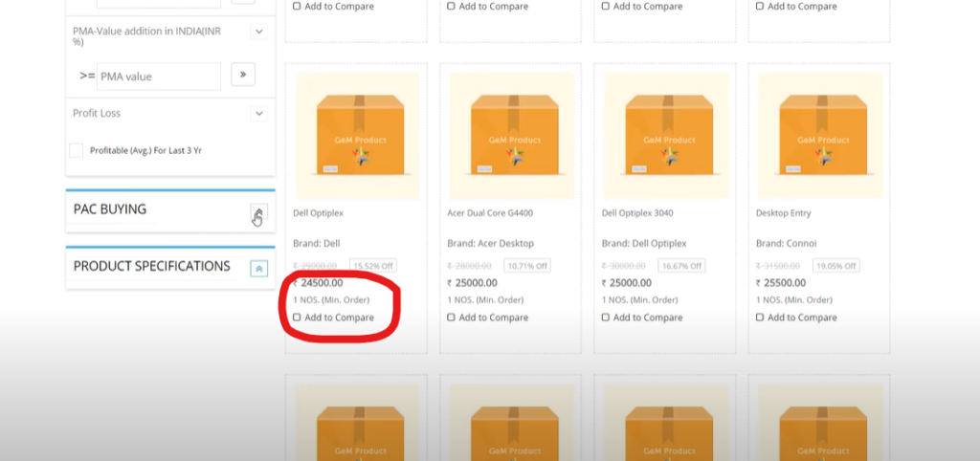
Task: Toggle the PAC BUYING panel collapse icon
Action: (x=258, y=212)
